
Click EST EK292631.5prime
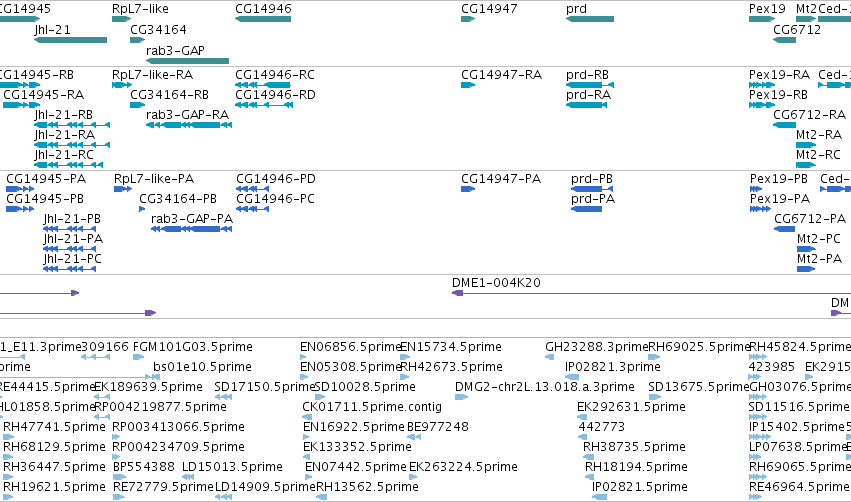click(582, 417)
